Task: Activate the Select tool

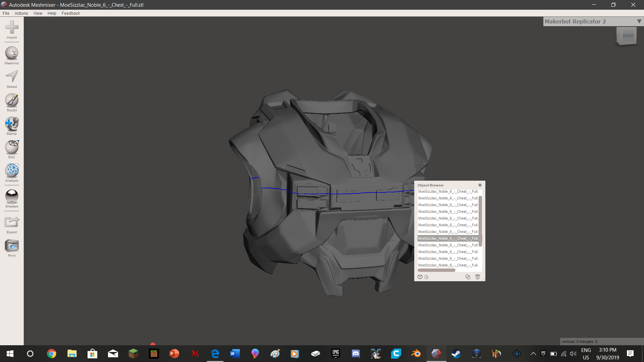Action: 12,77
